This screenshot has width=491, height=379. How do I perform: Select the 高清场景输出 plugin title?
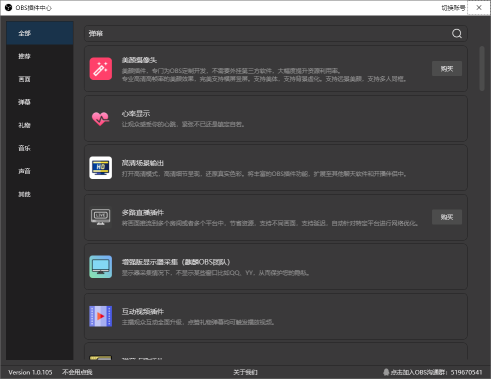[143, 163]
